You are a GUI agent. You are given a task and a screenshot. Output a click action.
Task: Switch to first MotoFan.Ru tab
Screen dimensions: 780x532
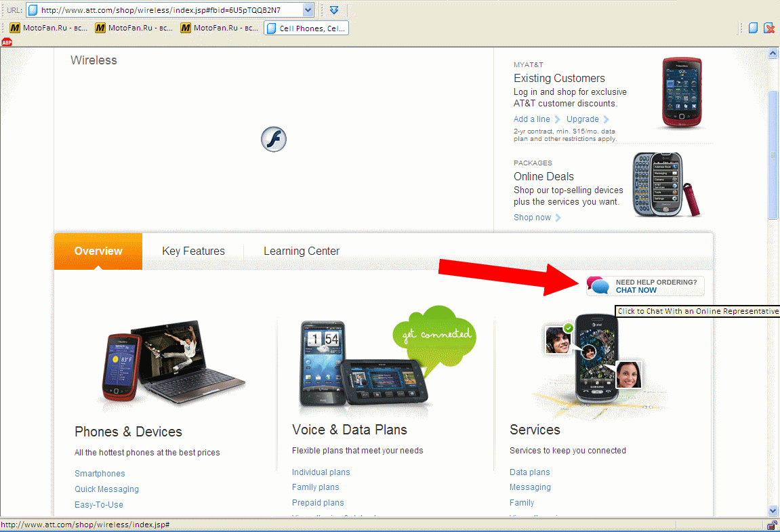[48, 28]
